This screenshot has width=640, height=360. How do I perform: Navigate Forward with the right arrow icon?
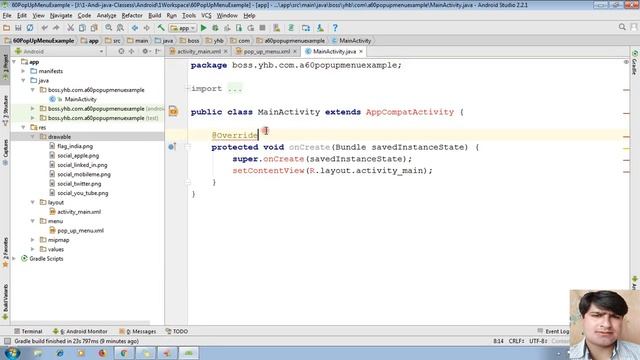tap(146, 28)
